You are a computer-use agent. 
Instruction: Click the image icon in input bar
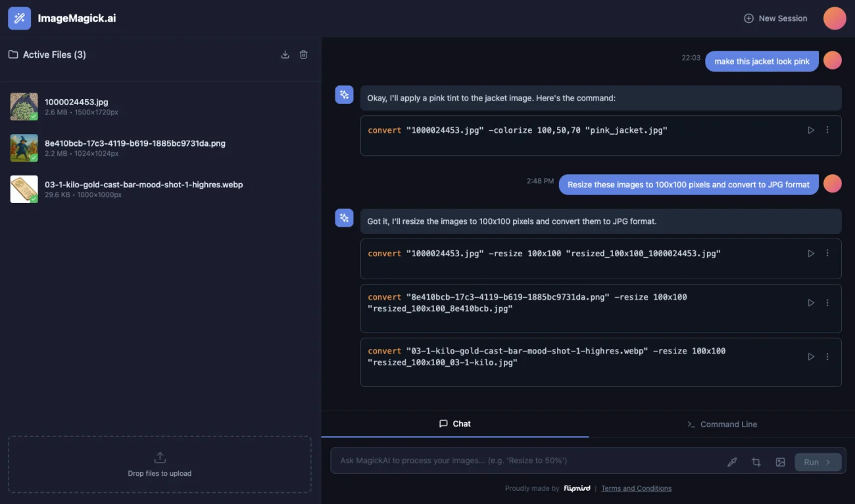click(x=780, y=462)
